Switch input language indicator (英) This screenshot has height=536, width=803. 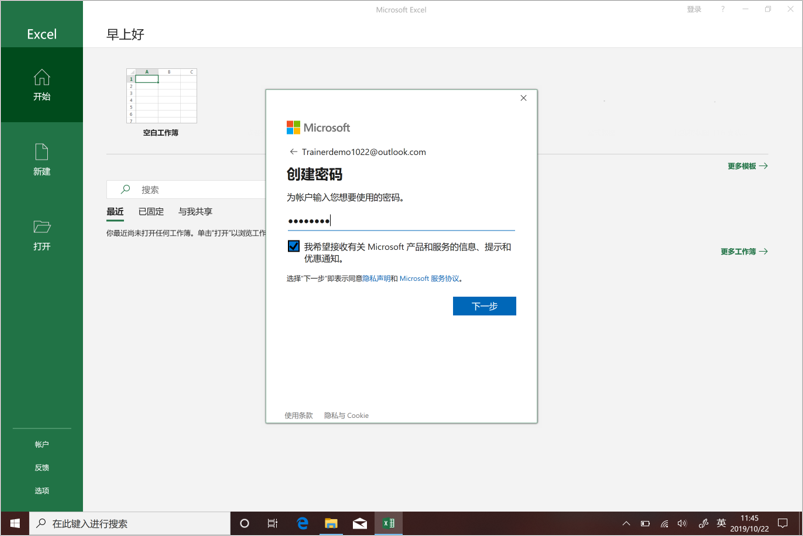[721, 523]
